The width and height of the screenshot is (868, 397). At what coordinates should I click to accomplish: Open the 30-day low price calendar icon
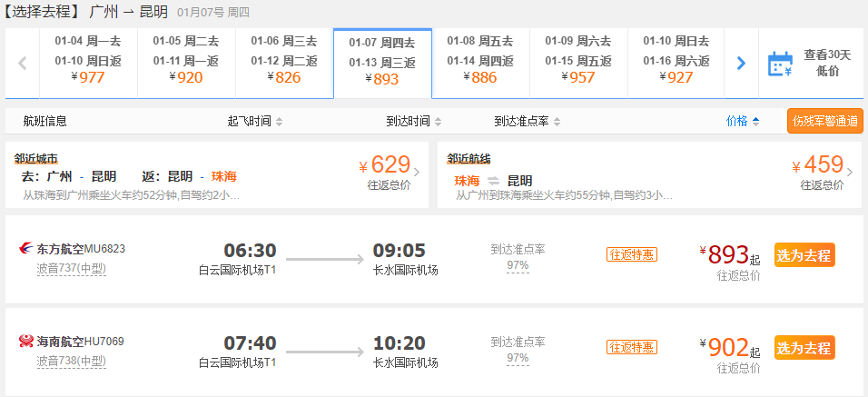(x=780, y=64)
